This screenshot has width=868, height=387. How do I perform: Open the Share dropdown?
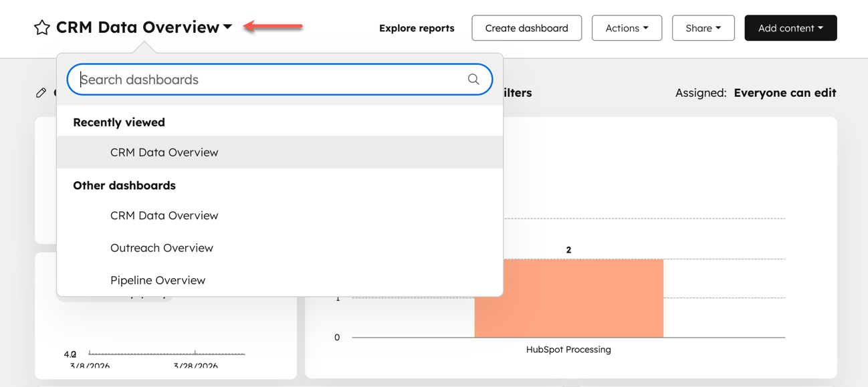click(703, 28)
